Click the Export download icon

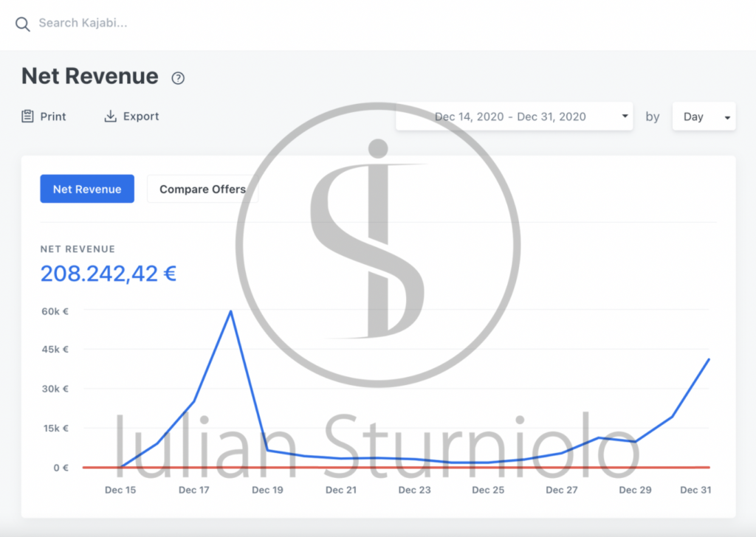pyautogui.click(x=111, y=116)
